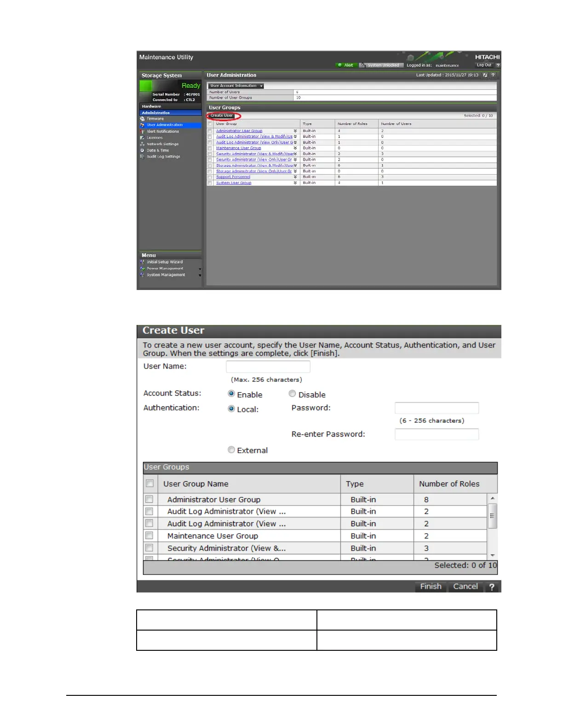Viewport: 563px width, 728px height.
Task: Expand Security Administrator (View Only) row chevron
Action: (295, 159)
